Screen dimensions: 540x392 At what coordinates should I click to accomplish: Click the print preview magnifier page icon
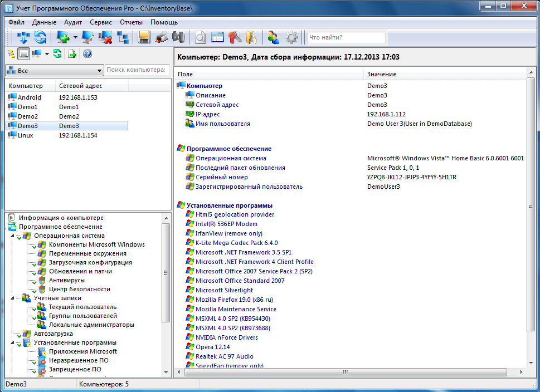pos(200,37)
